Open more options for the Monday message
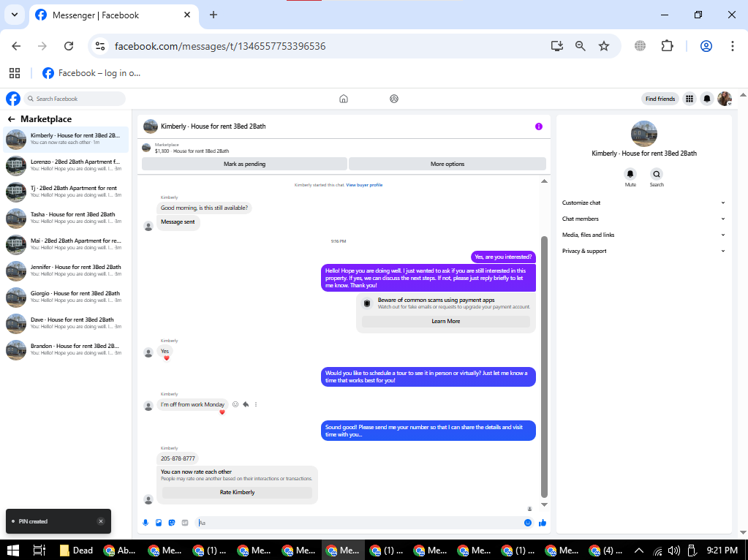 point(256,404)
